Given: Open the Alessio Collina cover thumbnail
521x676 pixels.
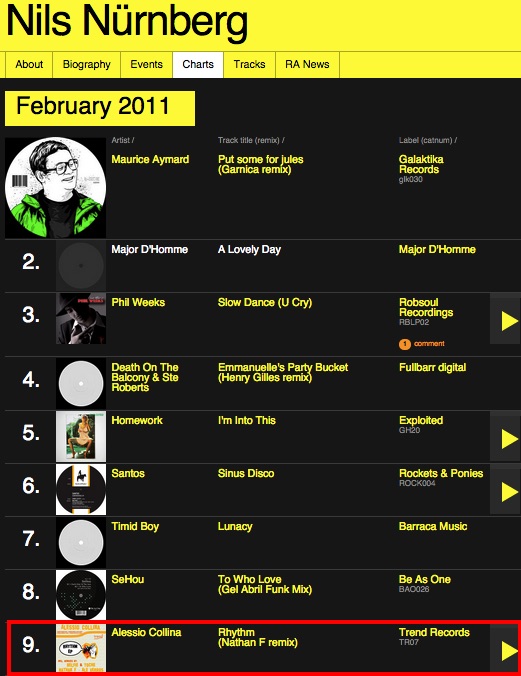Looking at the screenshot, I should click(81, 648).
